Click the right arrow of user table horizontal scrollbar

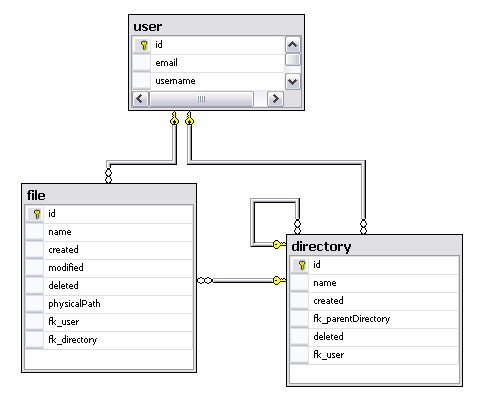click(x=275, y=99)
